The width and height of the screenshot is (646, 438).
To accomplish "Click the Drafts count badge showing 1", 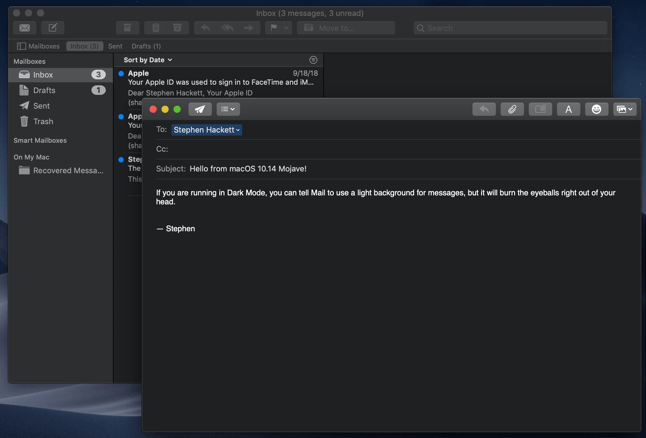I will pos(98,90).
